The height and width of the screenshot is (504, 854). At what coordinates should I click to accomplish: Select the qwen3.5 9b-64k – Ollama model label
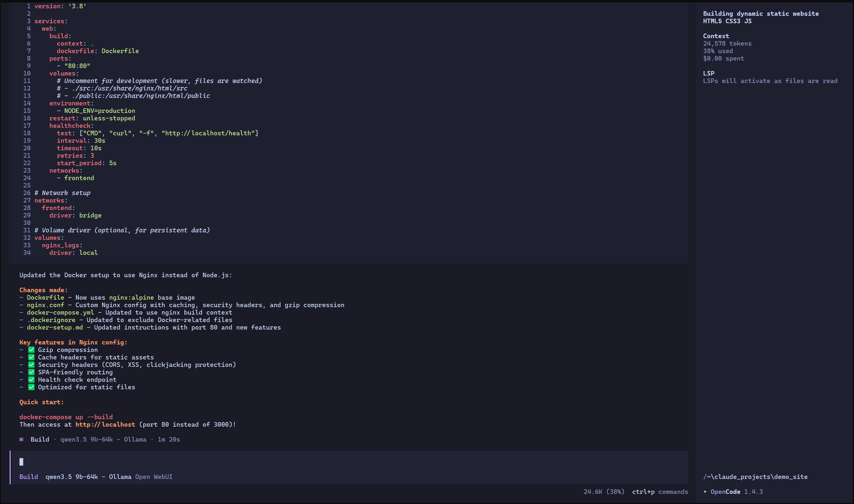tap(88, 477)
